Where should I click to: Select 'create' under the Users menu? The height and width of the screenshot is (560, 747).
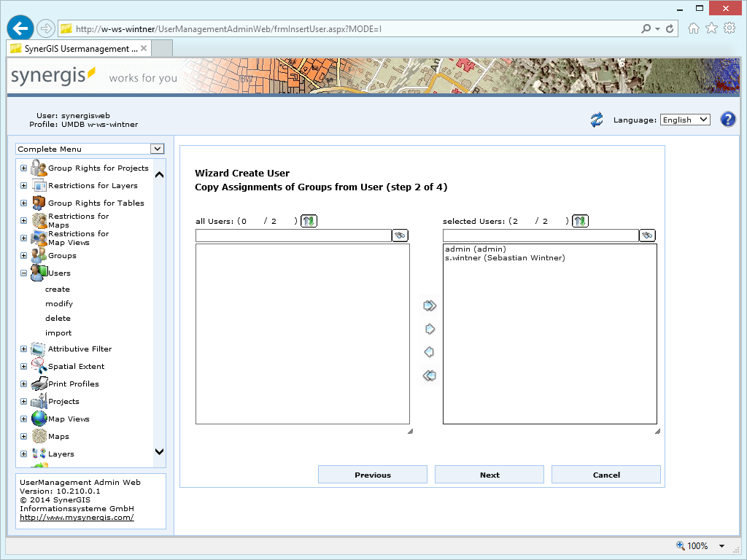click(57, 289)
